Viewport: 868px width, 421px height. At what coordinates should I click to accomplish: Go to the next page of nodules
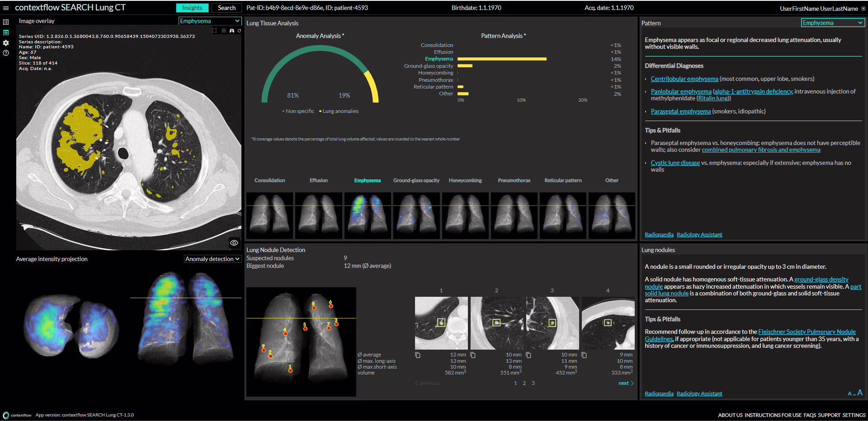point(626,383)
